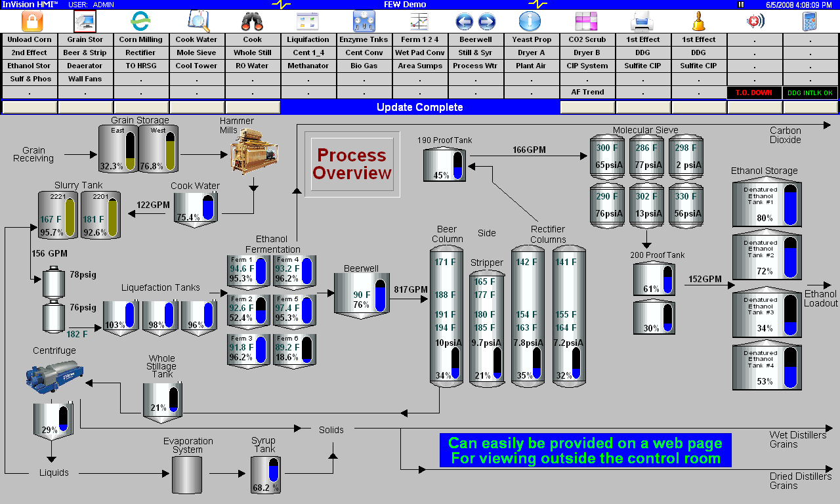Click the printer icon
The height and width of the screenshot is (504, 840).
coord(642,22)
